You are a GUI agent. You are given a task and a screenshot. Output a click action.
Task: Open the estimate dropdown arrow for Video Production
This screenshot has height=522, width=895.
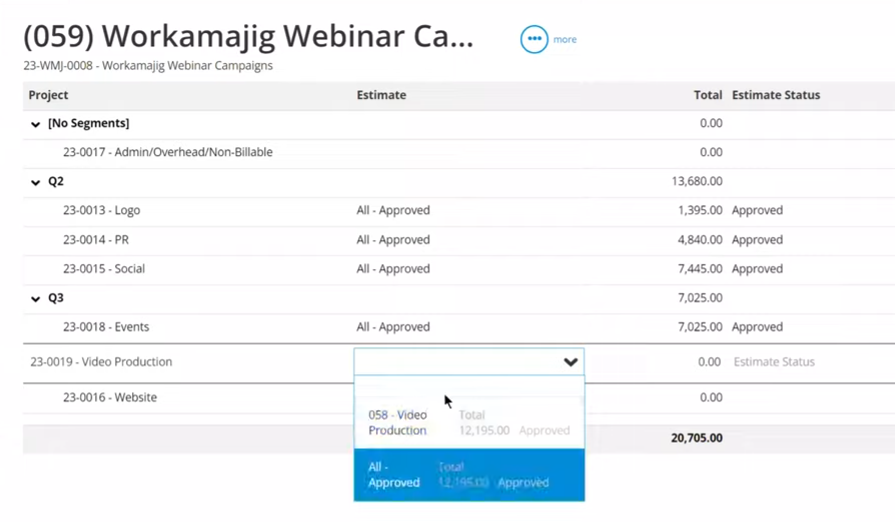[570, 362]
